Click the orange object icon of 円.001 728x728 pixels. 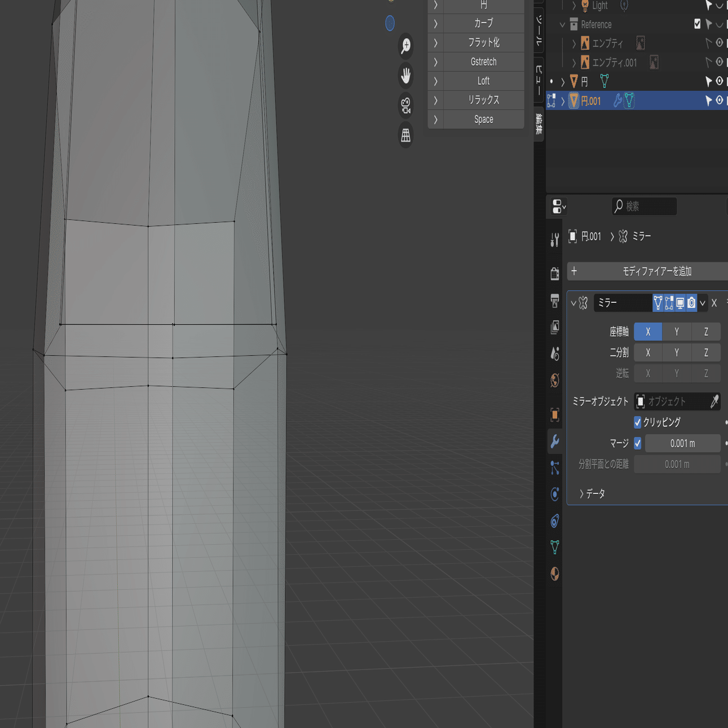coord(573,101)
